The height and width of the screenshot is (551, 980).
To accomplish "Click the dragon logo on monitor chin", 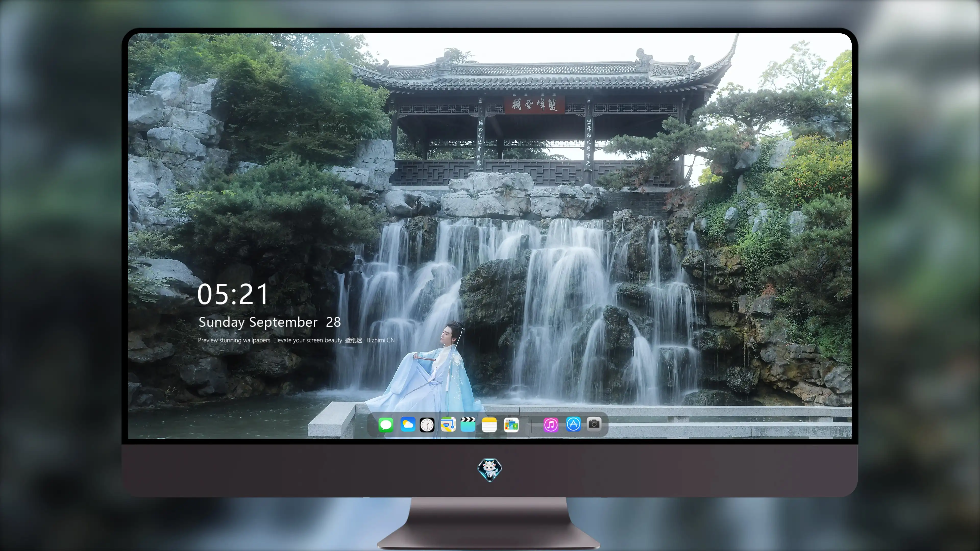I will (490, 470).
